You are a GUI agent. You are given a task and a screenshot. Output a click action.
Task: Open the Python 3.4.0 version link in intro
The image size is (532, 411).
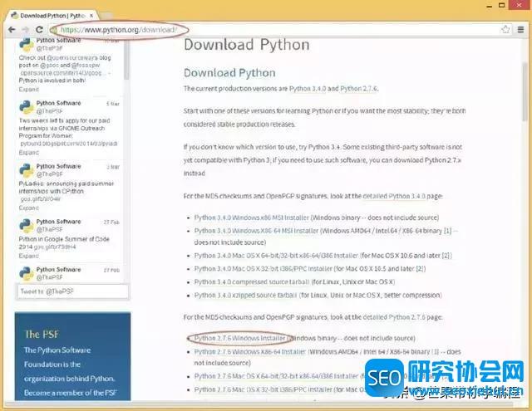point(308,89)
